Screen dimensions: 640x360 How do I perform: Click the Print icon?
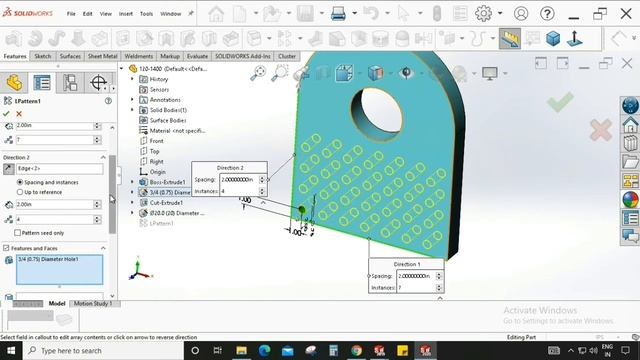338,14
